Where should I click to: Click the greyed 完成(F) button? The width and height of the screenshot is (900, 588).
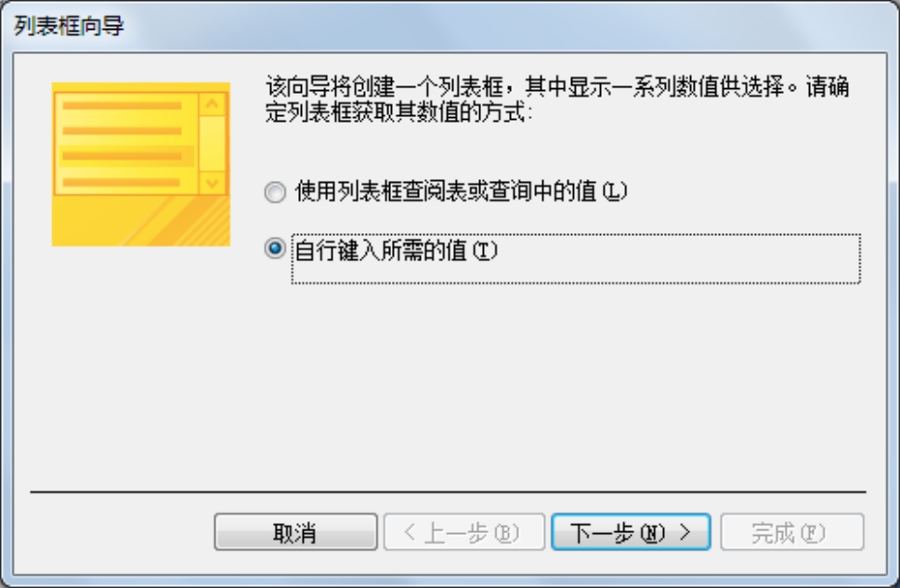tap(792, 532)
